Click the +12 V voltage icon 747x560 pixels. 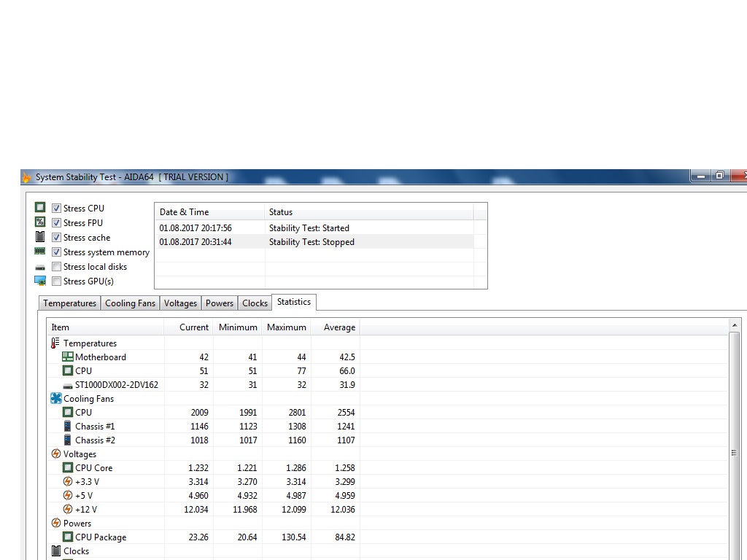pos(68,510)
